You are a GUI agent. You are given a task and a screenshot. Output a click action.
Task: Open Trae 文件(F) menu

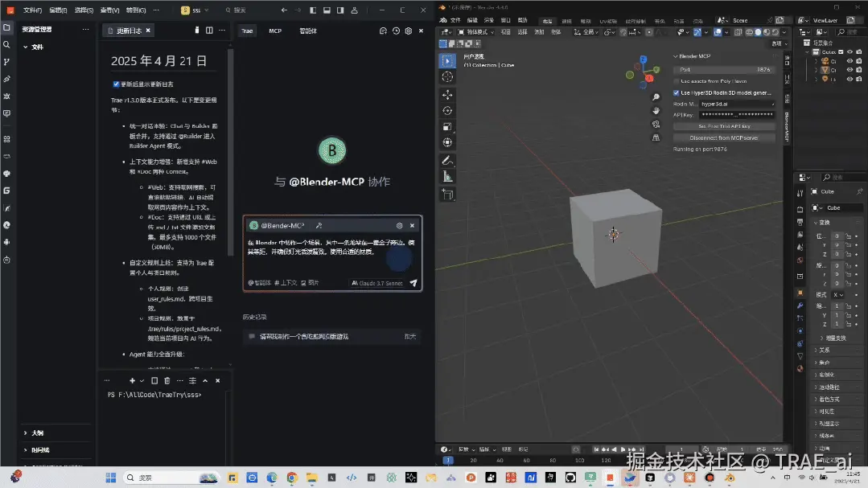point(32,10)
